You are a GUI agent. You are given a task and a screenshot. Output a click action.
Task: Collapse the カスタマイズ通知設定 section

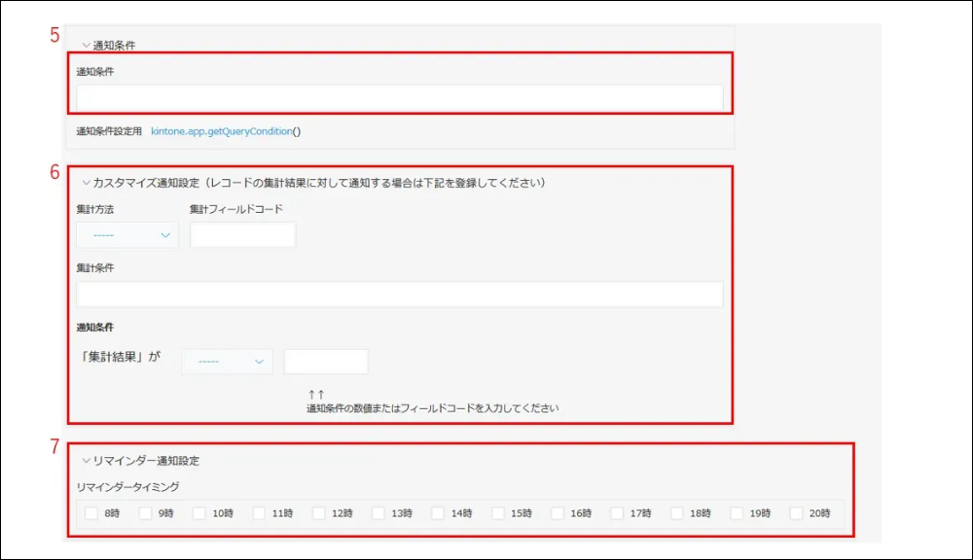[86, 182]
